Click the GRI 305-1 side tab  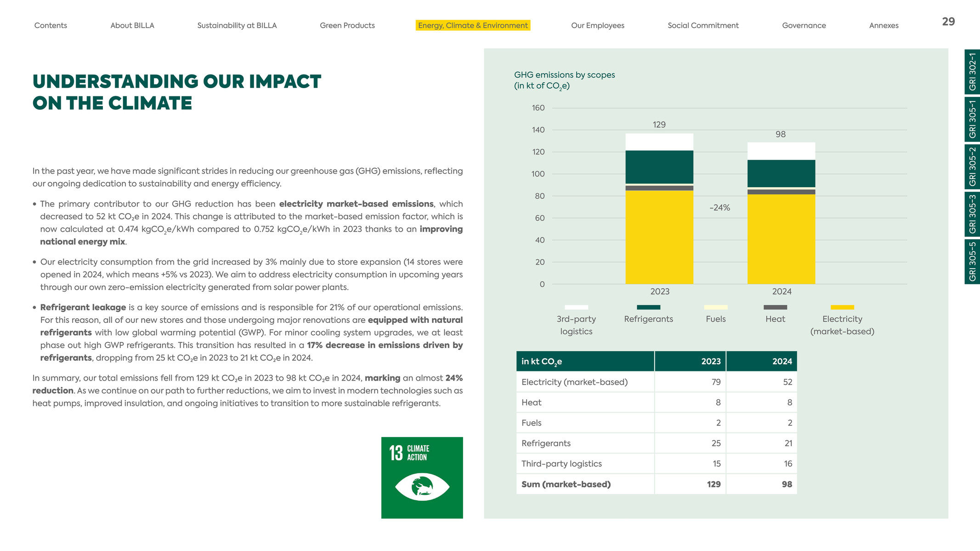(x=972, y=119)
